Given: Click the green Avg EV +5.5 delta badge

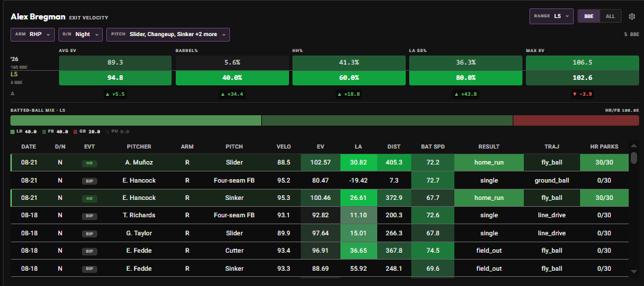Looking at the screenshot, I should pyautogui.click(x=115, y=94).
